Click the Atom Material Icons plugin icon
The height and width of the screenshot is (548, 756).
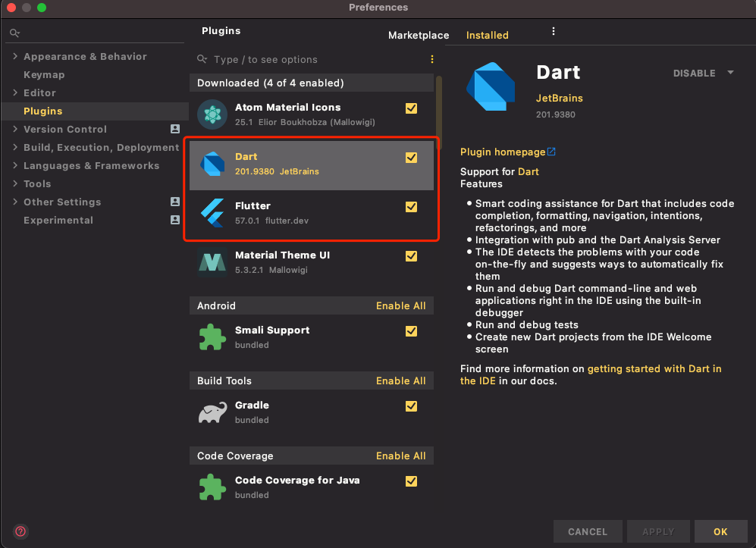(x=212, y=114)
